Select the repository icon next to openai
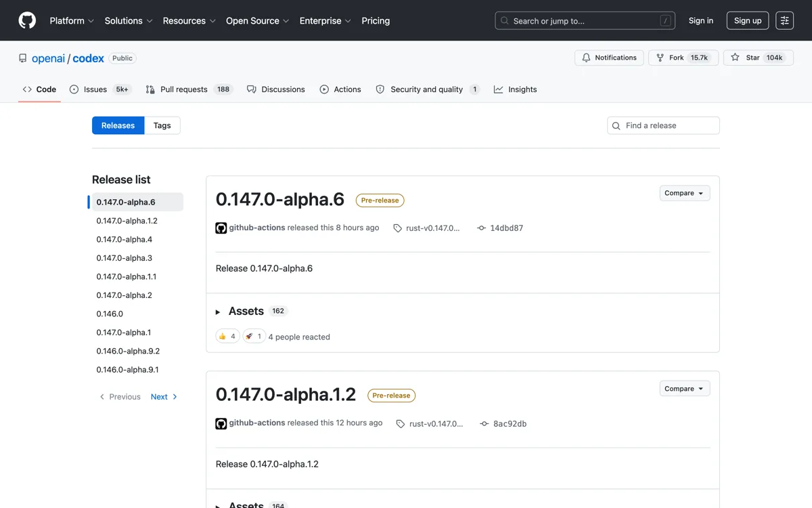The width and height of the screenshot is (812, 508). pos(23,58)
